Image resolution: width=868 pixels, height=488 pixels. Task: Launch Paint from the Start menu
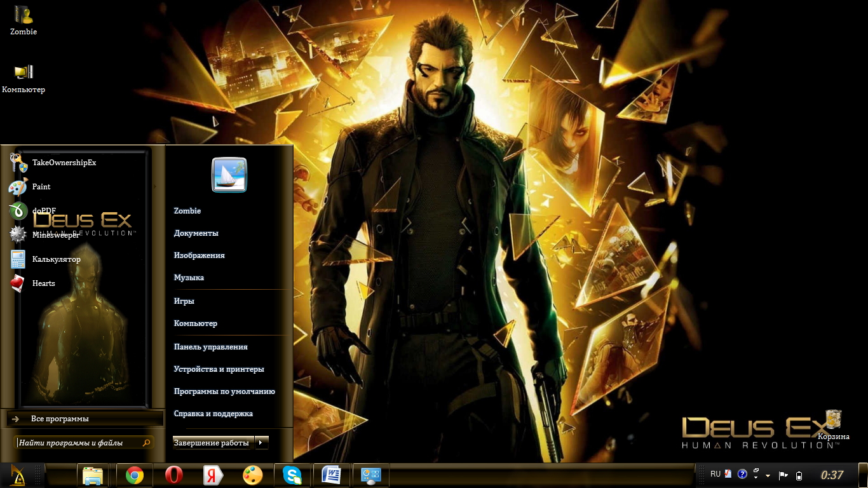coord(79,187)
